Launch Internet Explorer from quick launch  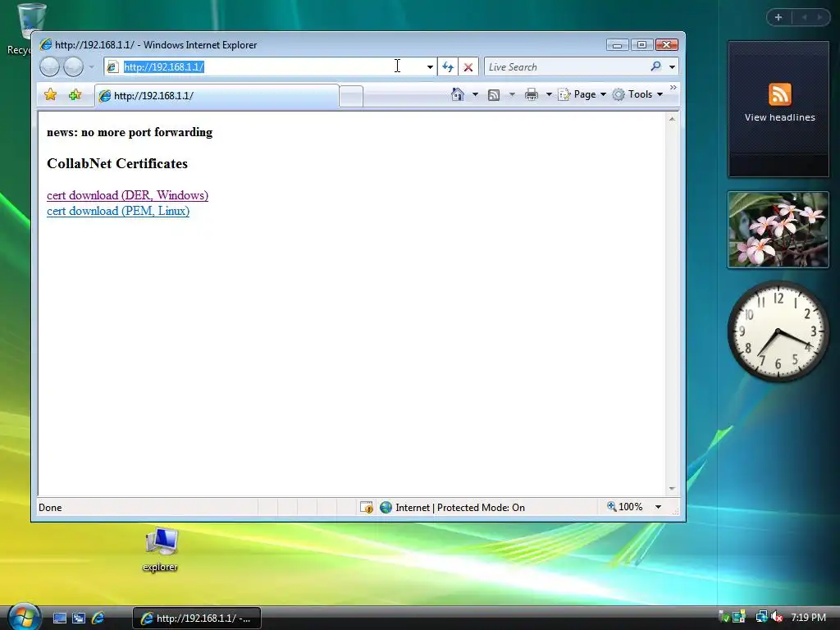[x=98, y=619]
